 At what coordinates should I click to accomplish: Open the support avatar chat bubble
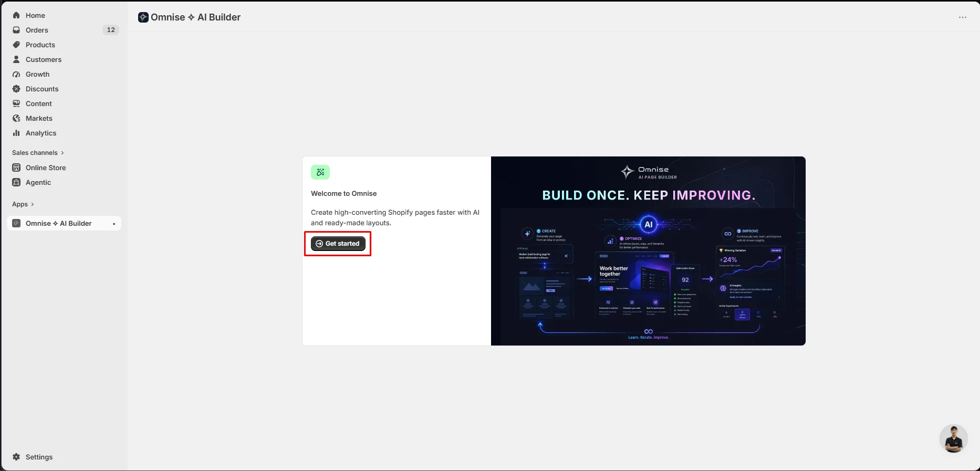pyautogui.click(x=953, y=438)
